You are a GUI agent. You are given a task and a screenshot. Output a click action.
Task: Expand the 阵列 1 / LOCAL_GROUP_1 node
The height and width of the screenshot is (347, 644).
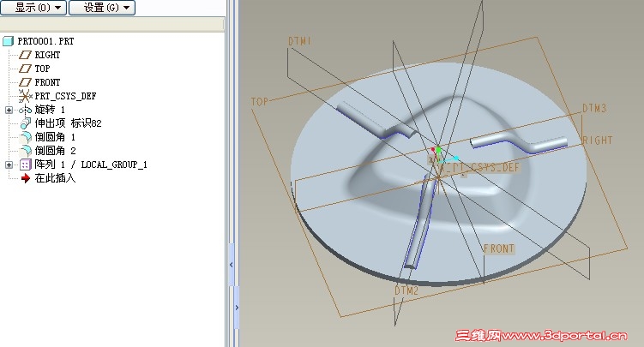click(9, 165)
